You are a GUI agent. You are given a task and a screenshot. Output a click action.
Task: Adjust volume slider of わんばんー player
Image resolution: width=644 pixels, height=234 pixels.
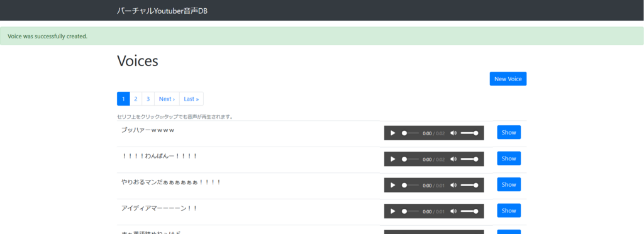coord(469,159)
